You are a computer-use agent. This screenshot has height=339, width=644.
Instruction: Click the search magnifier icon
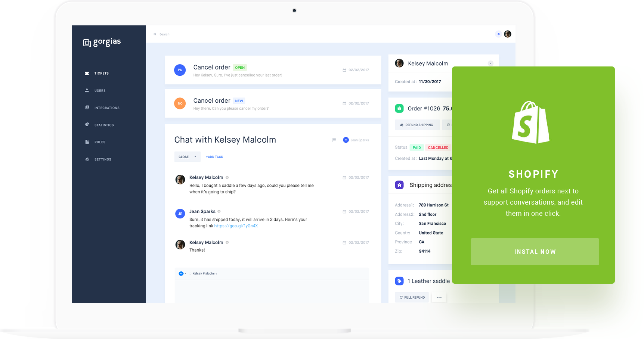[155, 34]
